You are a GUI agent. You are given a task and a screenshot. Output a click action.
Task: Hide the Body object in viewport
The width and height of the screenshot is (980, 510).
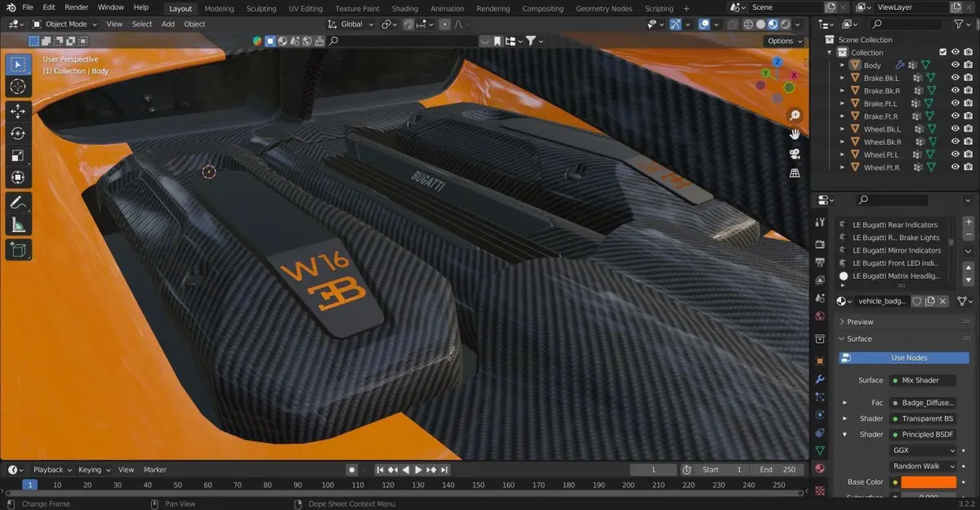(x=955, y=65)
